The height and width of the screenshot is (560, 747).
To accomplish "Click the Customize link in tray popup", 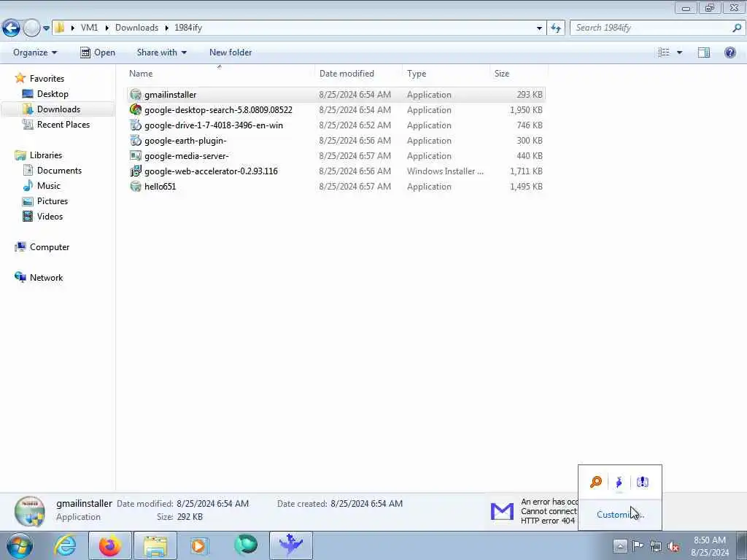I will [620, 514].
